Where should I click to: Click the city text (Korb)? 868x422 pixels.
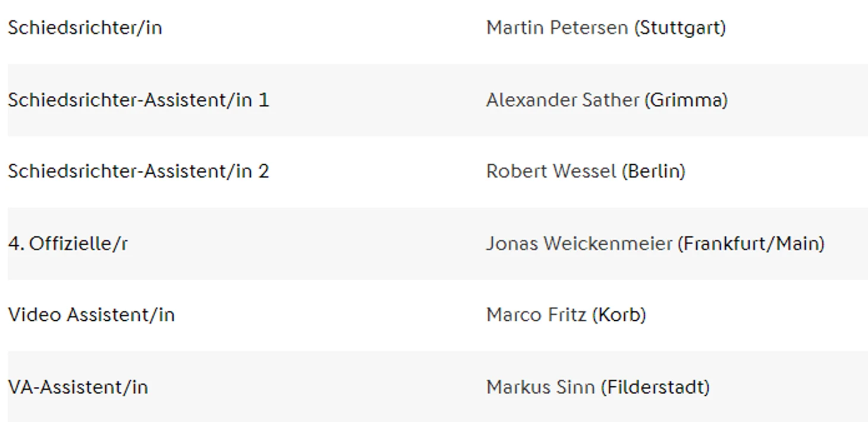[x=619, y=315]
